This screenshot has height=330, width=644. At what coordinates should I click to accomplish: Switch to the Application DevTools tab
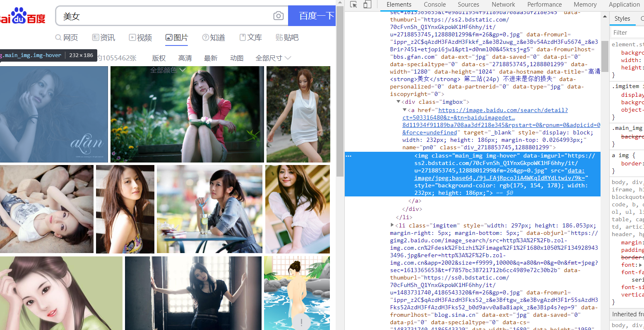[x=624, y=5]
